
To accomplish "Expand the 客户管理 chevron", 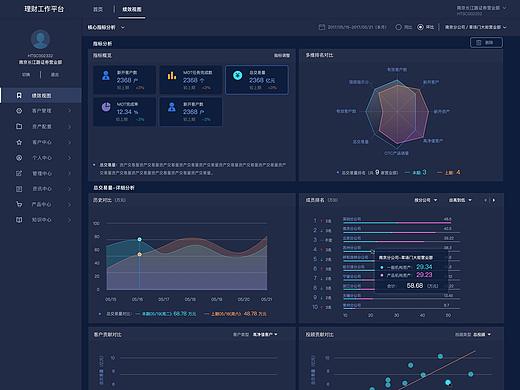I will pyautogui.click(x=69, y=111).
